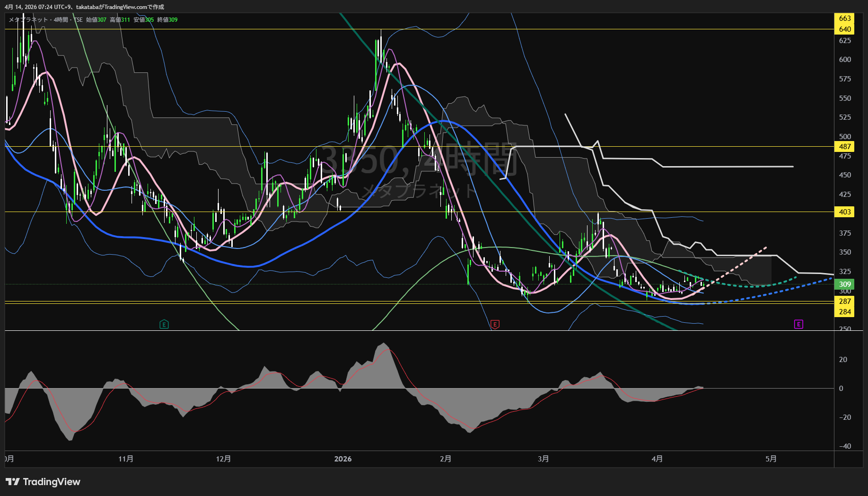Select the yellow 284 price label
868x496 pixels.
pyautogui.click(x=844, y=312)
